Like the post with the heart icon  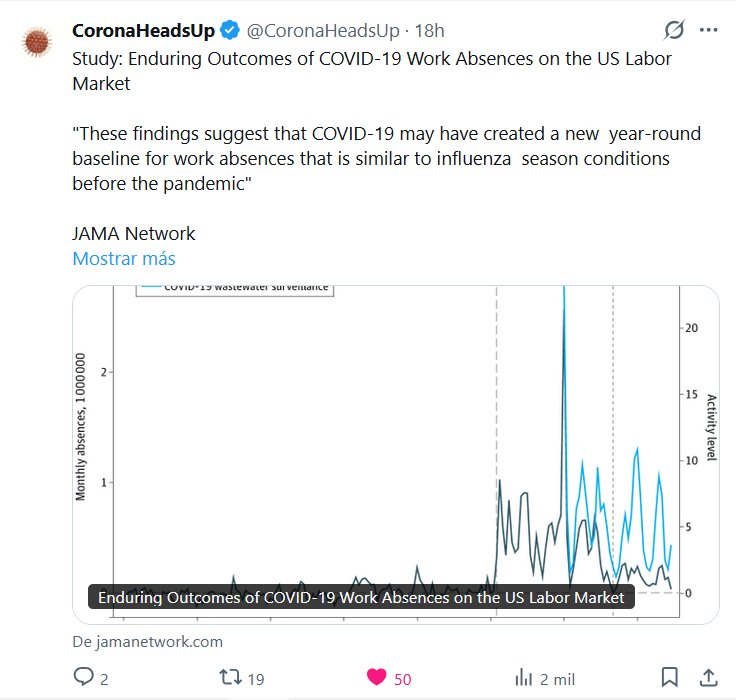click(x=377, y=678)
